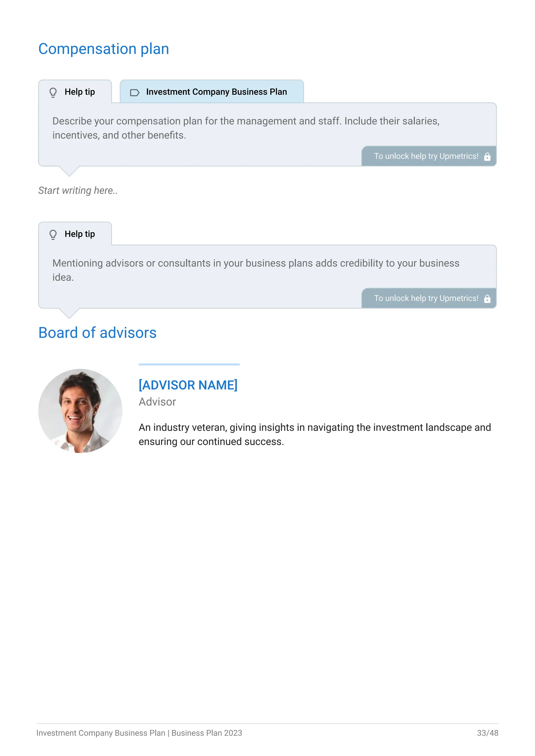Image resolution: width=535 pixels, height=756 pixels.
Task: Click the lower 'To unlock help try Upmetrics!' button
Action: pos(429,298)
